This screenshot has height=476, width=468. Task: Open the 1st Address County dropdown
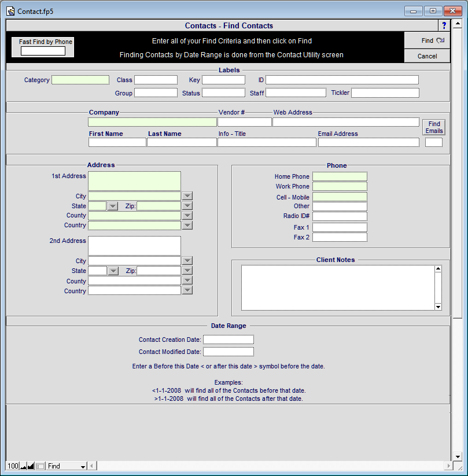[187, 216]
